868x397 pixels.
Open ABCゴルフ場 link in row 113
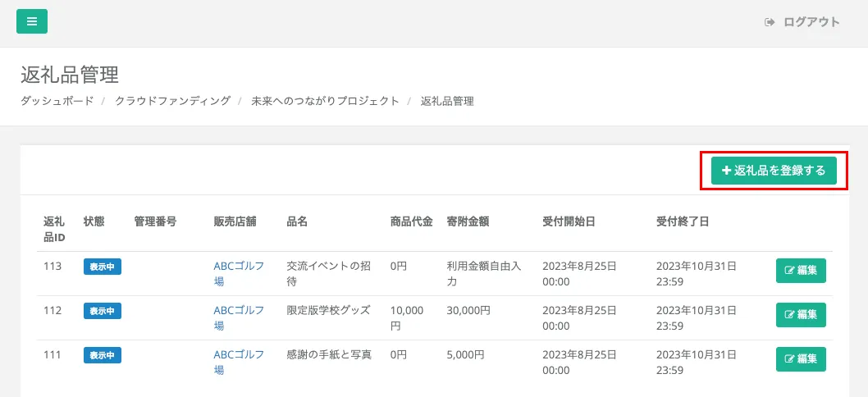point(239,273)
